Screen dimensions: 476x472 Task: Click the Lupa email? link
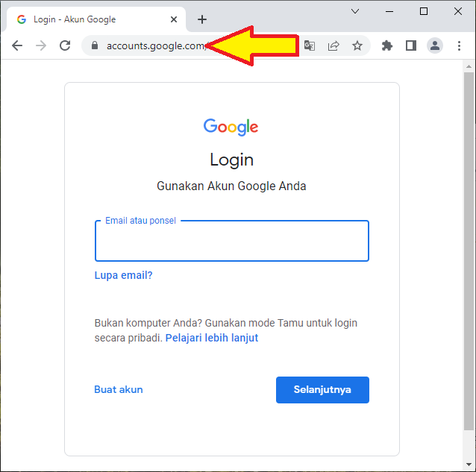coord(123,275)
